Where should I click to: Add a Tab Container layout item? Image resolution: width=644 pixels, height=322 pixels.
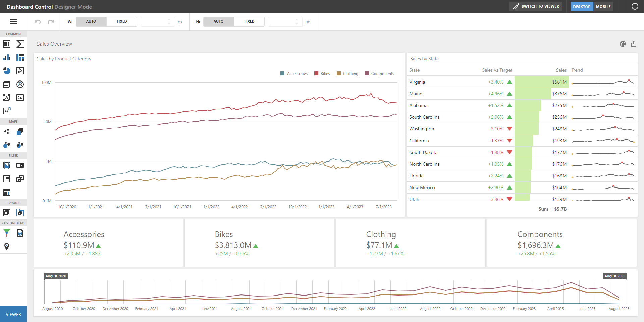tap(20, 213)
